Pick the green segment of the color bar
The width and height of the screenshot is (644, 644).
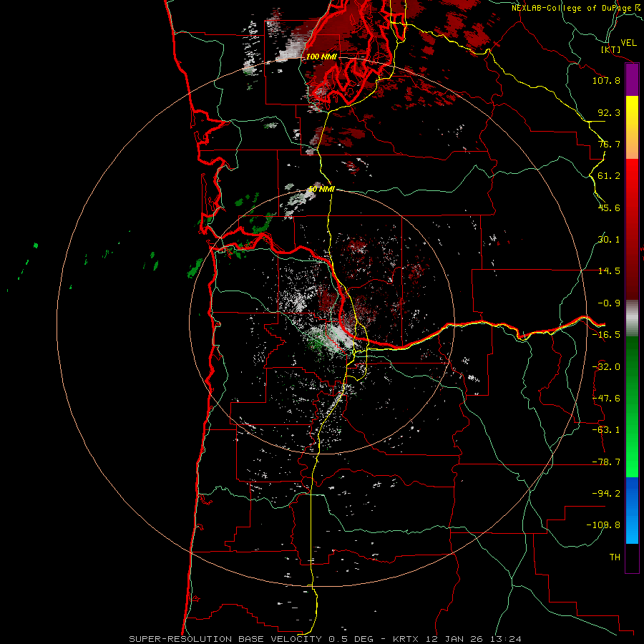coord(632,406)
